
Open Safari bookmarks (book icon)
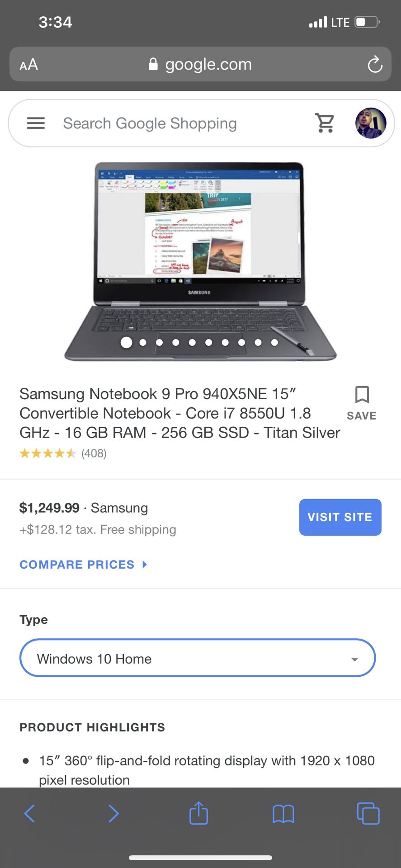coord(283,813)
